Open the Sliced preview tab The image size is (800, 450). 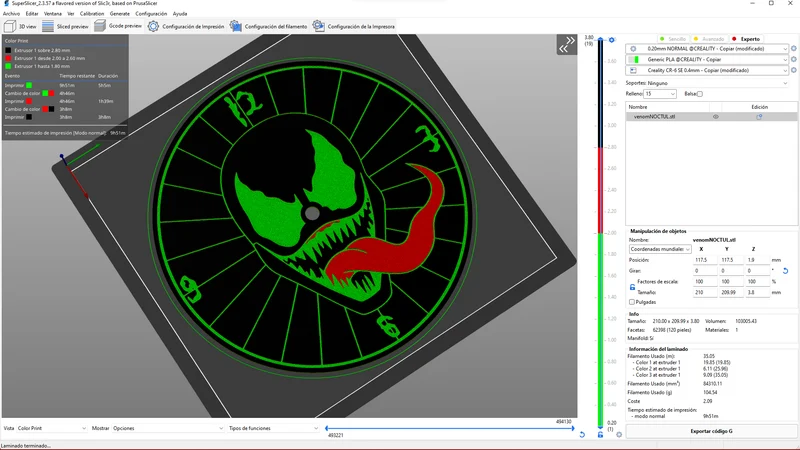[x=65, y=26]
